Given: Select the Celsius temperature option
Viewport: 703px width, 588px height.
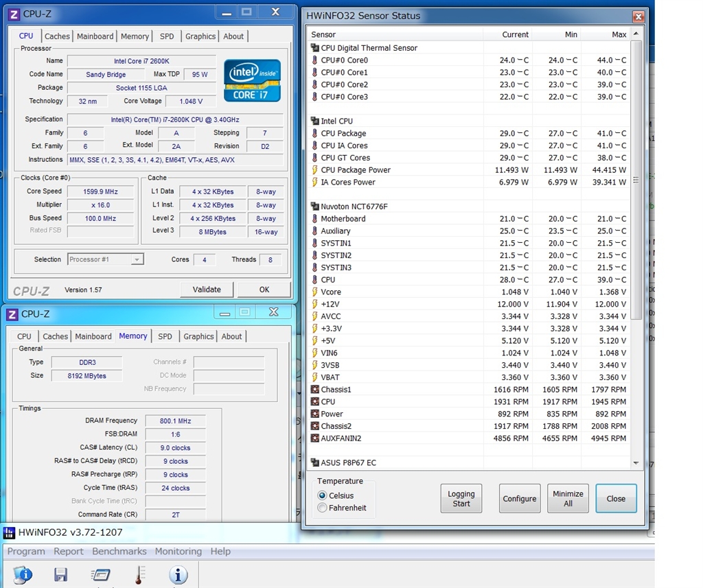Looking at the screenshot, I should (323, 495).
